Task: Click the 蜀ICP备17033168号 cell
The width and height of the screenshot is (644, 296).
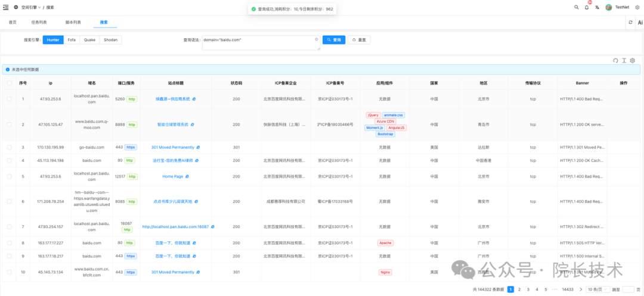Action: pos(336,201)
